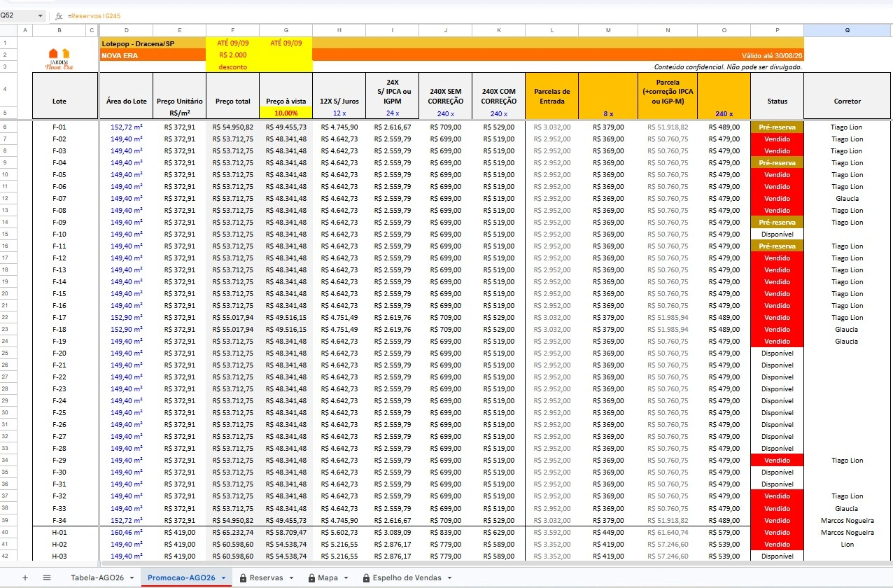Click area '152,90 m²' of lot F-18

pos(127,330)
